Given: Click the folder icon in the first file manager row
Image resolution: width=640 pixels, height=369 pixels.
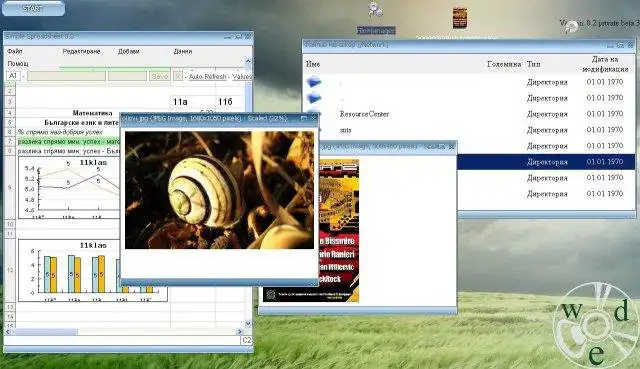Looking at the screenshot, I should (313, 82).
